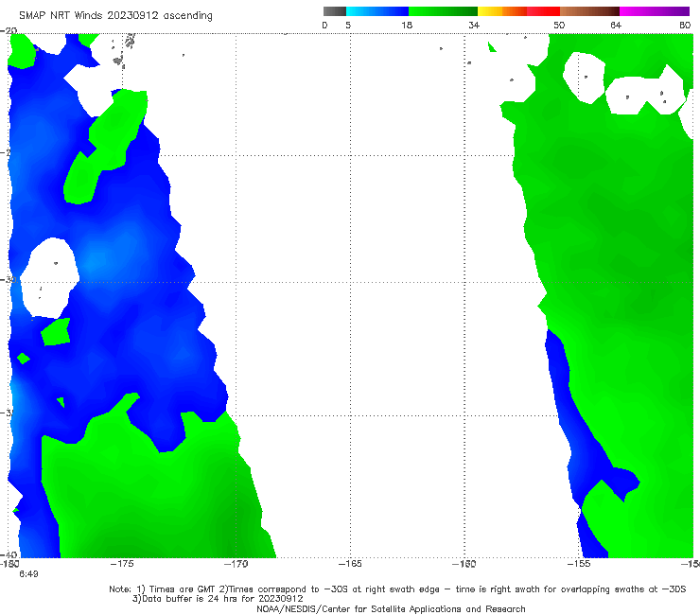Click the NOAA/NESDIS Center for Satellite Applications credit
Screen dimensions: 700x615
pos(391,608)
